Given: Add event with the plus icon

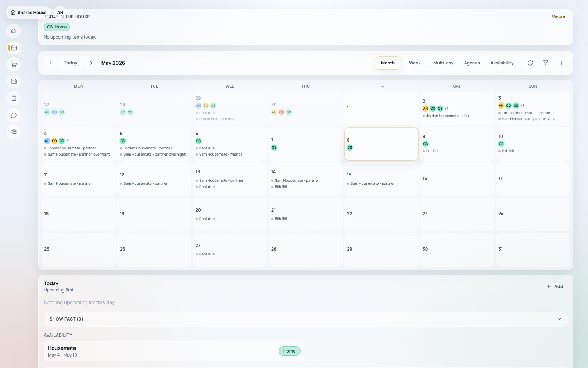Looking at the screenshot, I should (561, 63).
